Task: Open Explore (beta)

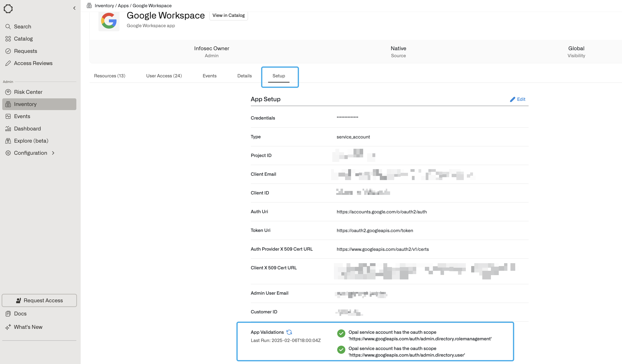Action: [31, 141]
